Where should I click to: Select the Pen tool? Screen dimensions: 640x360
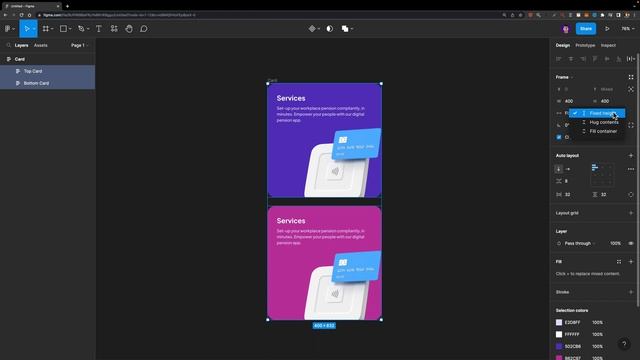click(x=81, y=29)
